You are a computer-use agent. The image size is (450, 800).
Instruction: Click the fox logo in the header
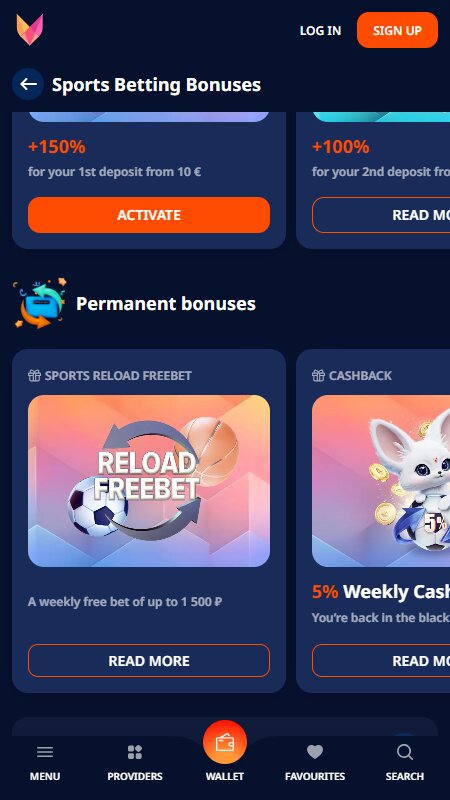click(x=30, y=30)
